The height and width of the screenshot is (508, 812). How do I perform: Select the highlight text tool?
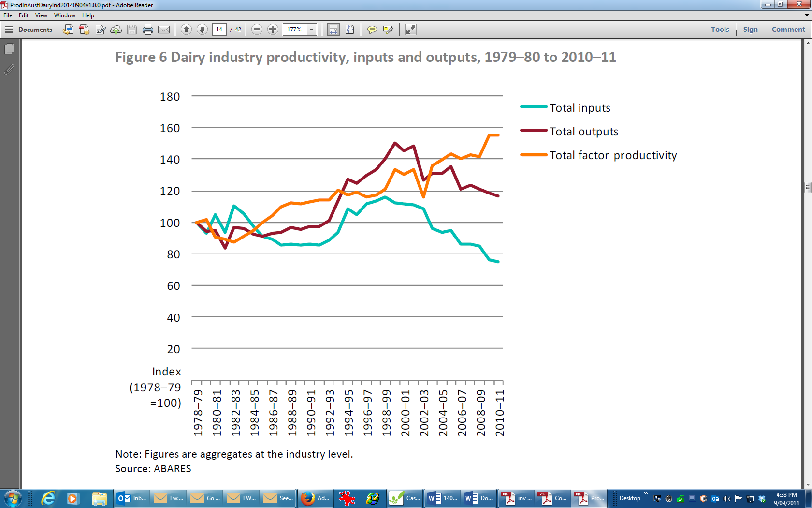click(x=388, y=30)
